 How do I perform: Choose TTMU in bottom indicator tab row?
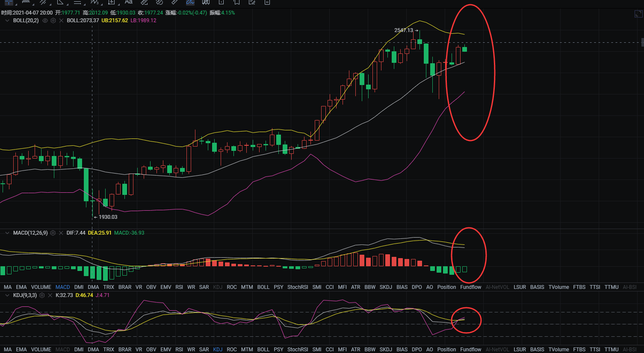click(x=612, y=350)
